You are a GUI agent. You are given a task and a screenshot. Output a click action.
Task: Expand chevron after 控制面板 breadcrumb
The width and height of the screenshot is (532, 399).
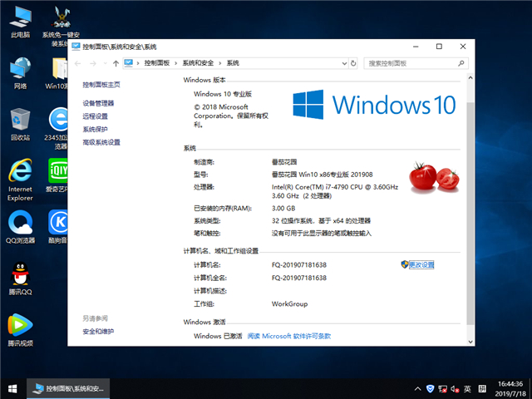[x=175, y=63]
